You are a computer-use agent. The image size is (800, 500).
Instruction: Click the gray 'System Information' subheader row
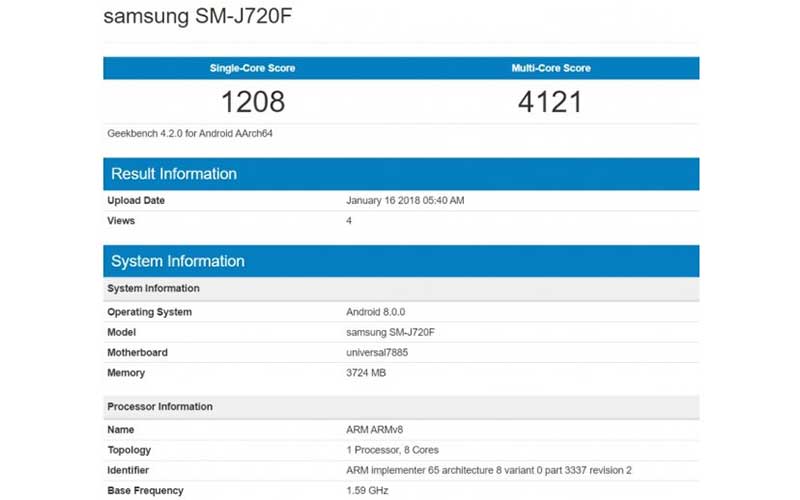tap(401, 289)
